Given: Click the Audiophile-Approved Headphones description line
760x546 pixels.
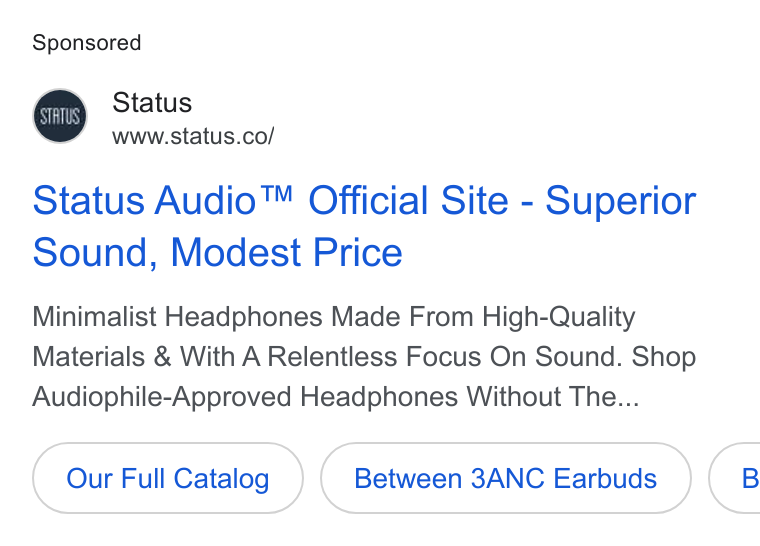Looking at the screenshot, I should 336,397.
